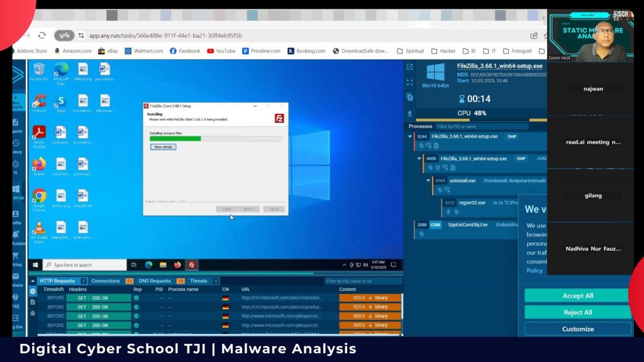Collapse the uninstall.exe process tree node
This screenshot has height=362, width=644.
[430, 181]
